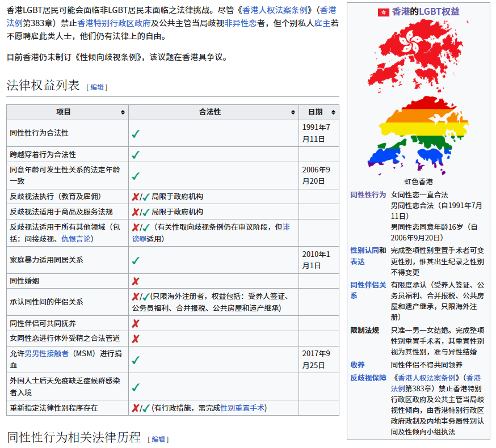Open the 性别认同 infobox label link
496x448 pixels.
click(x=364, y=251)
